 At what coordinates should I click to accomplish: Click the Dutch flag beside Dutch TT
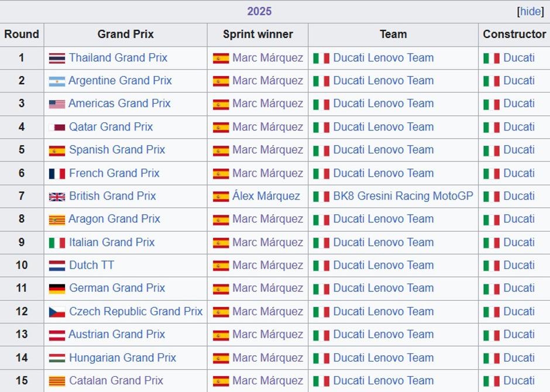57,266
